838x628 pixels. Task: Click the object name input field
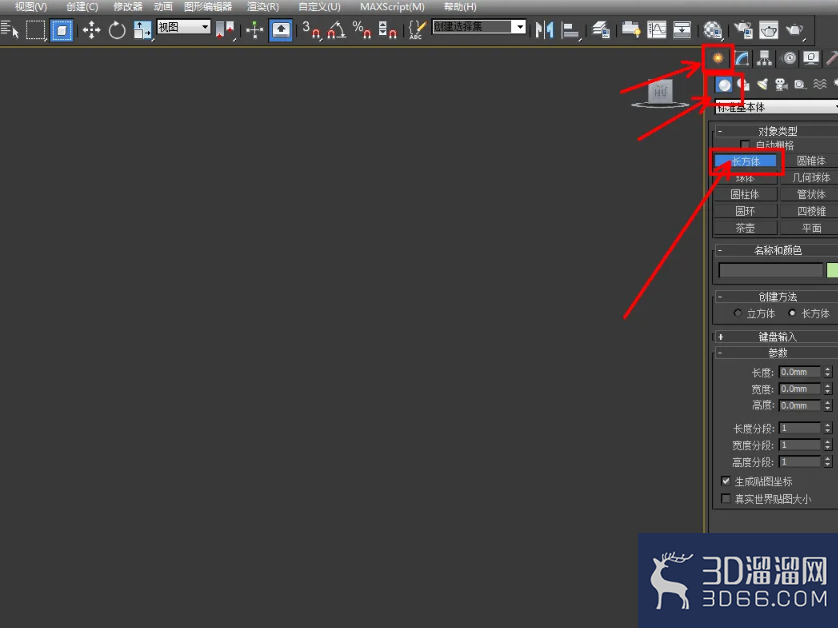tap(771, 270)
